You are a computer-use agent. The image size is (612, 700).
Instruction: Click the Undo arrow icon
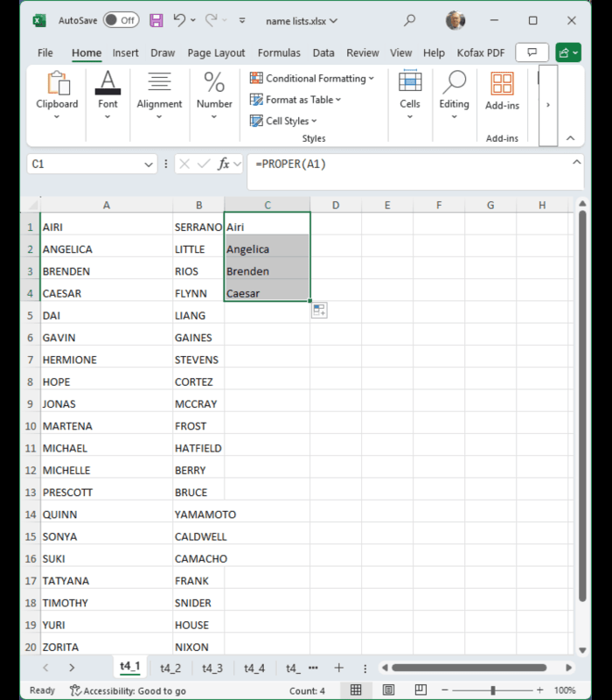tap(179, 20)
